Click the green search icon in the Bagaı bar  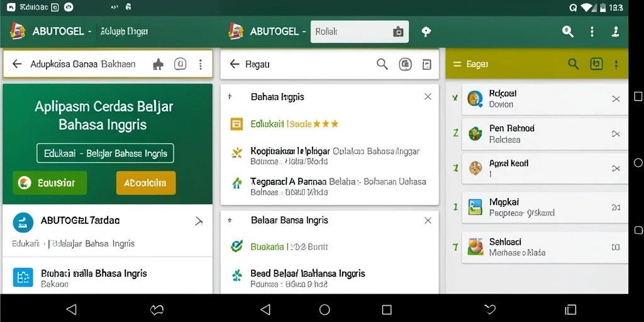pos(574,64)
